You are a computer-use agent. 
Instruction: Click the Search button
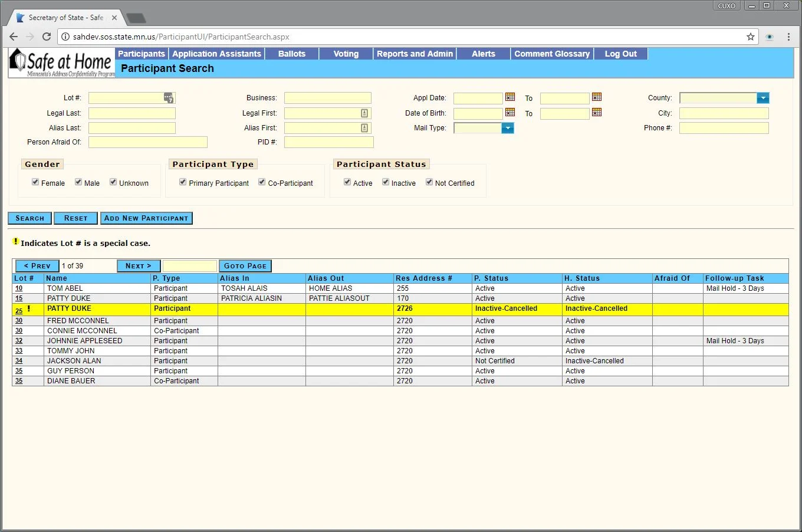pyautogui.click(x=30, y=218)
